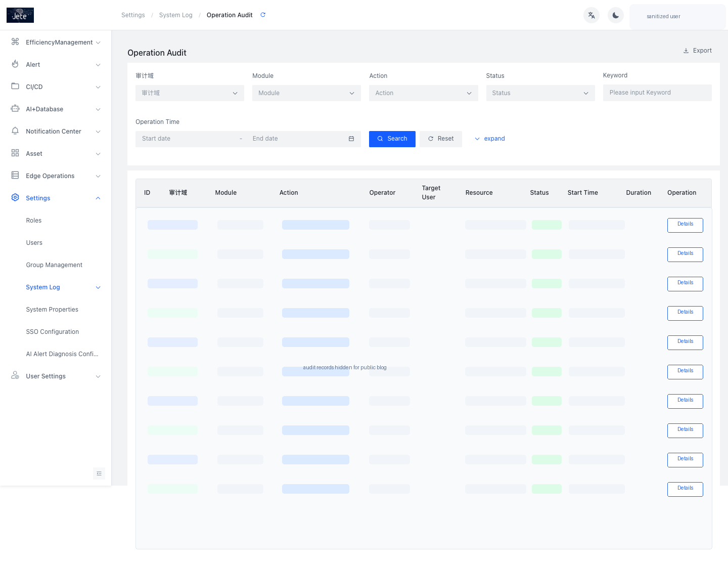Screen dimensions: 728x561
Task: Go to System Log breadcrumb
Action: pos(175,15)
